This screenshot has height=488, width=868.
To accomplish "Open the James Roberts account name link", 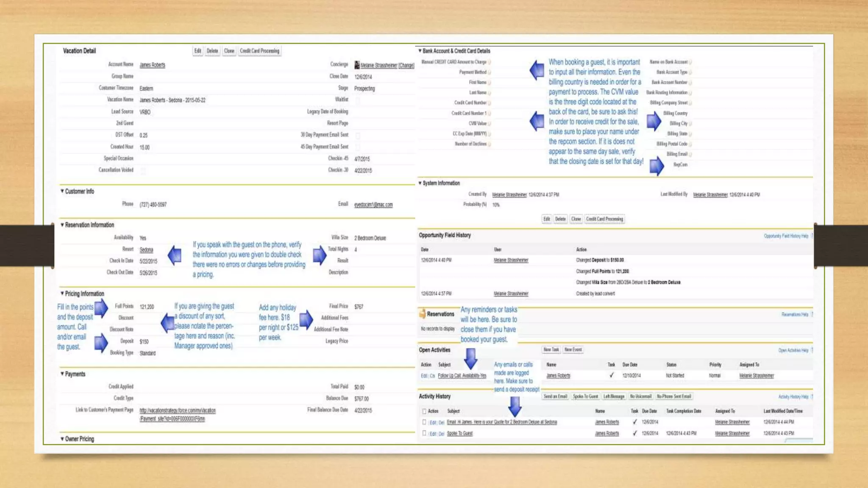I will click(x=152, y=65).
